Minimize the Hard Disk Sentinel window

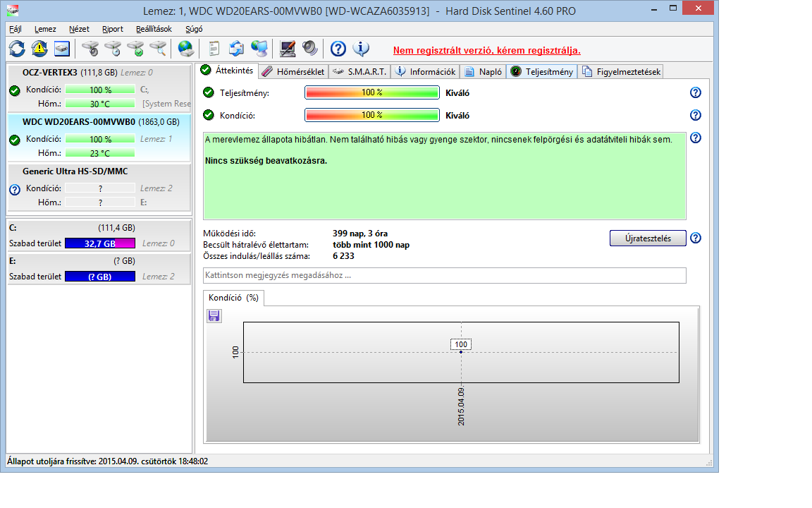click(654, 8)
